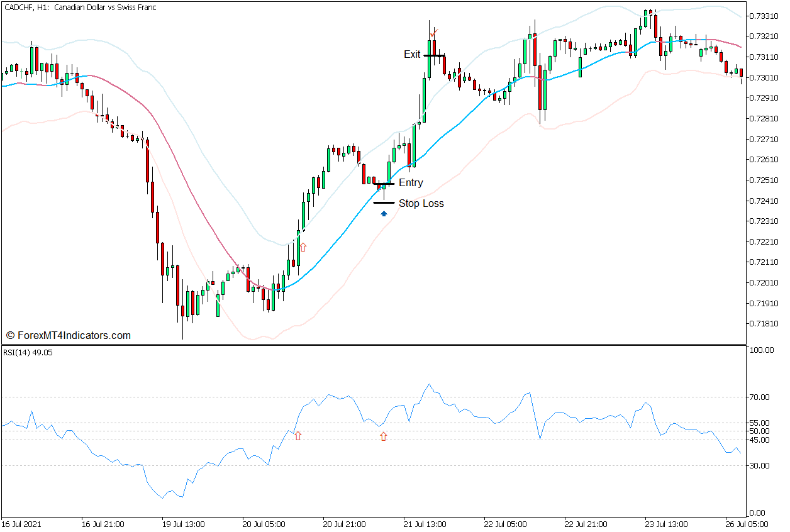The image size is (790, 532).
Task: Click the ForexMT4Indicators.com watermark
Action: click(68, 336)
